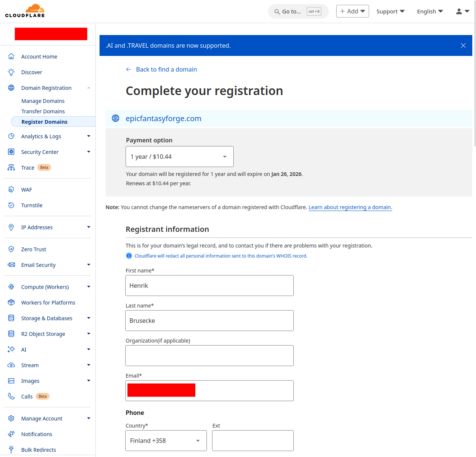Click the Email Security envelope icon
Viewport: 476px width, 457px height.
tap(11, 265)
